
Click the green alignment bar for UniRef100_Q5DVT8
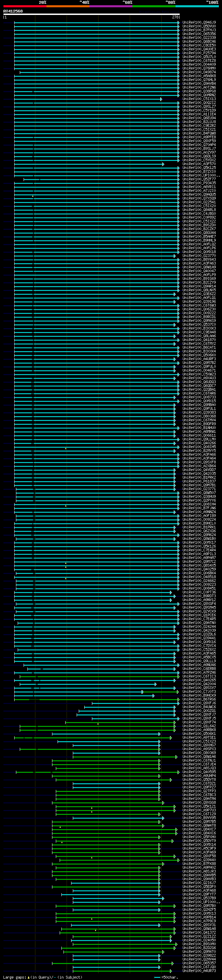(113, 780)
